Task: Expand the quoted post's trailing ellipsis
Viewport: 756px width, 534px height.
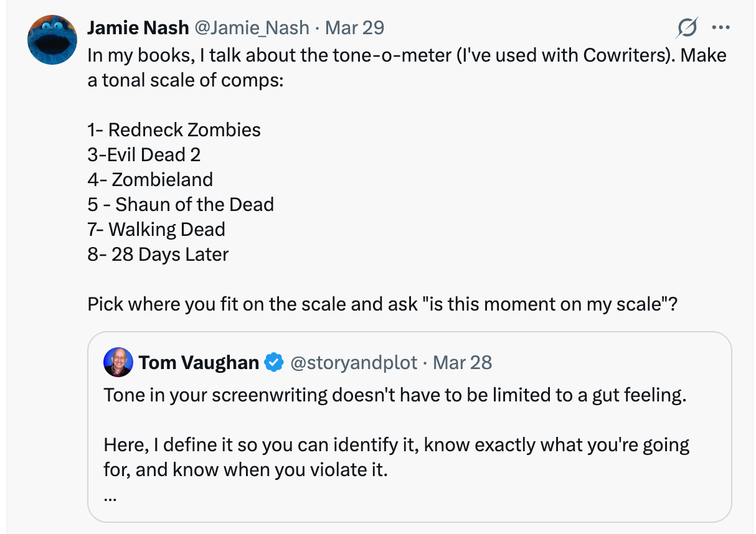Action: [x=110, y=496]
